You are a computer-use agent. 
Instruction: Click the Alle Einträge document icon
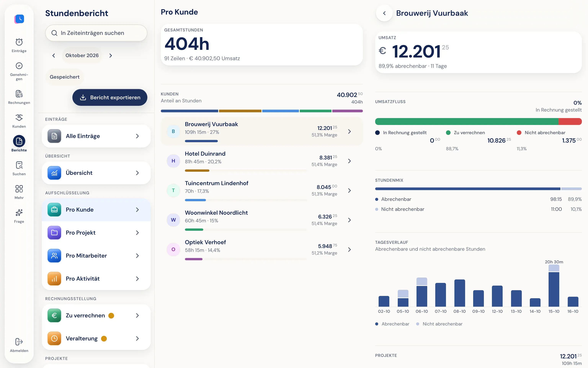[54, 136]
